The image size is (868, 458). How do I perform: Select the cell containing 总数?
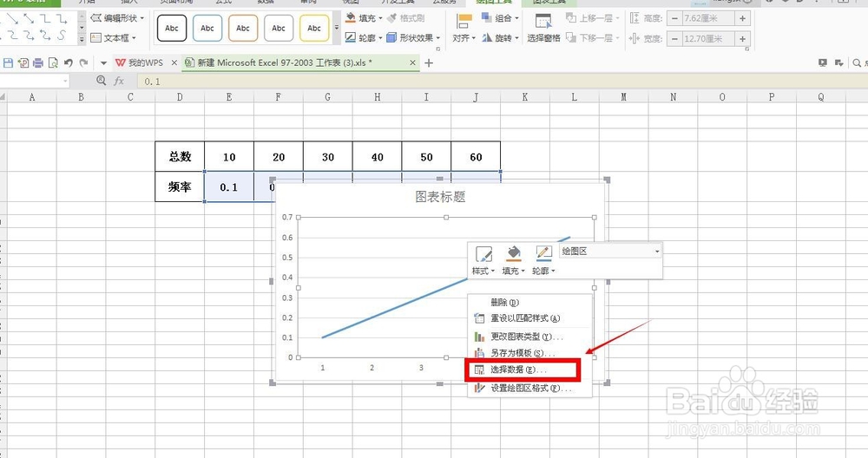180,156
